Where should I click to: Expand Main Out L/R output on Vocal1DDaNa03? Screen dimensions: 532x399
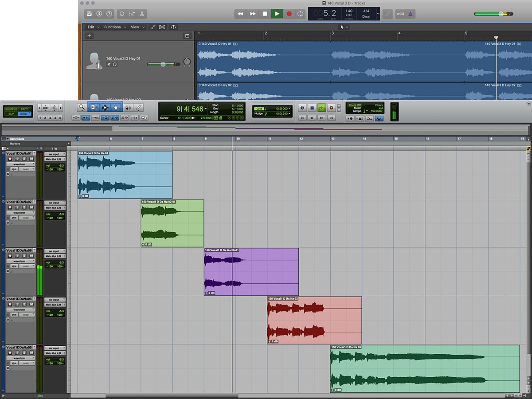(55, 305)
